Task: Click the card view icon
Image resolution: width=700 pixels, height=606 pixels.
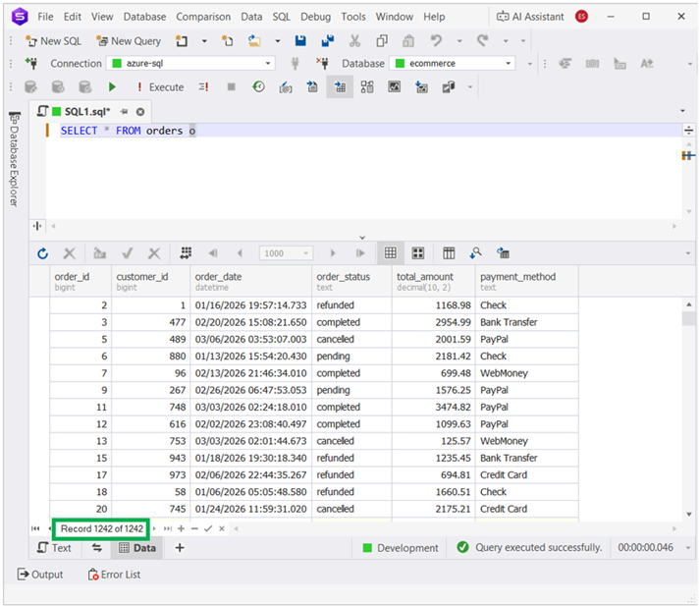Action: click(x=418, y=253)
